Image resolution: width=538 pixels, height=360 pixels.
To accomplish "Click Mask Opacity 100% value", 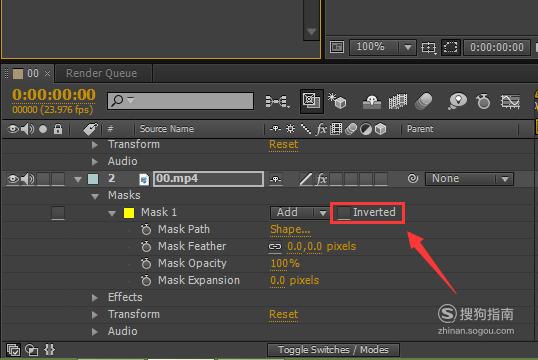I will (x=285, y=264).
